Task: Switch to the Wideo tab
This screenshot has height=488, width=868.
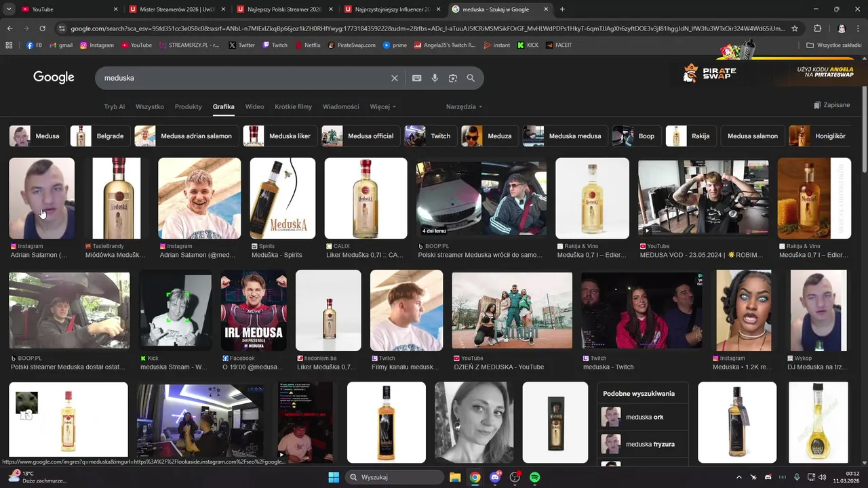Action: tap(254, 106)
